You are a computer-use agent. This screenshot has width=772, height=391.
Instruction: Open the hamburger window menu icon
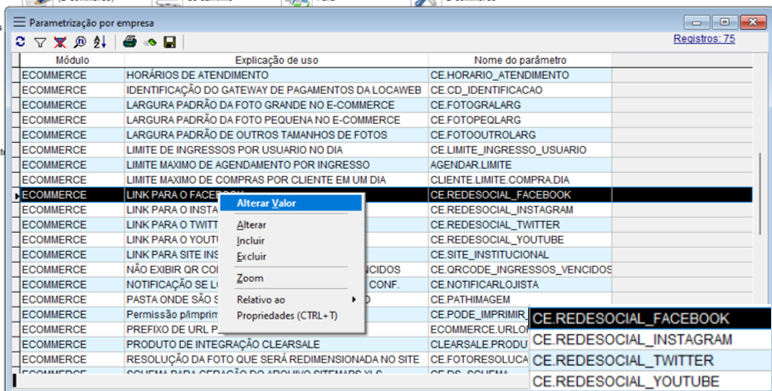click(19, 22)
